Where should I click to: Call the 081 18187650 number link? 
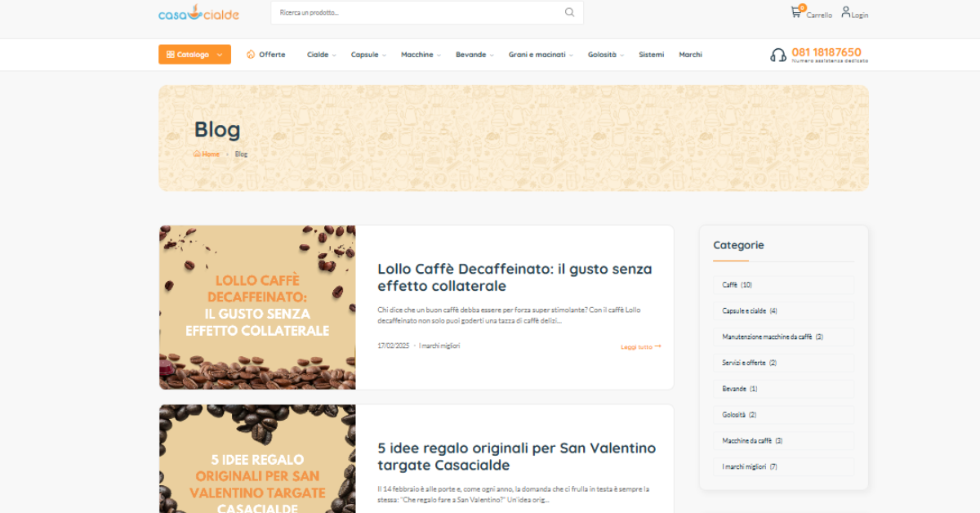826,52
